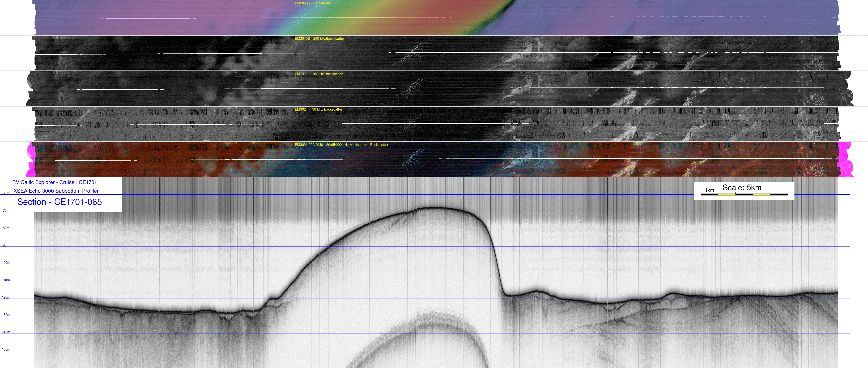Click the first yellow scale bar segment

point(726,195)
